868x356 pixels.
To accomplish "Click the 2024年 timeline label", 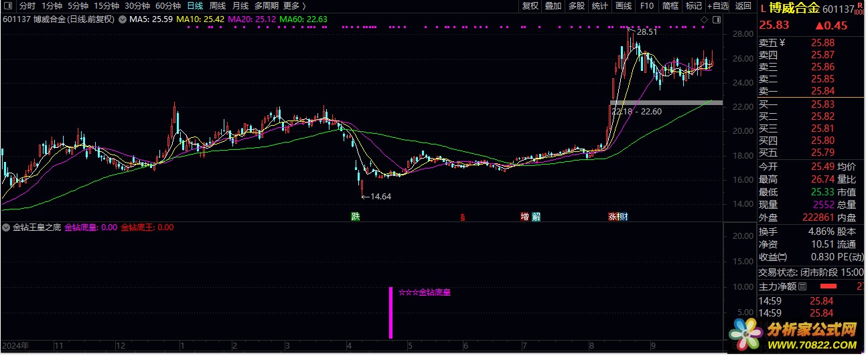I will [16, 346].
